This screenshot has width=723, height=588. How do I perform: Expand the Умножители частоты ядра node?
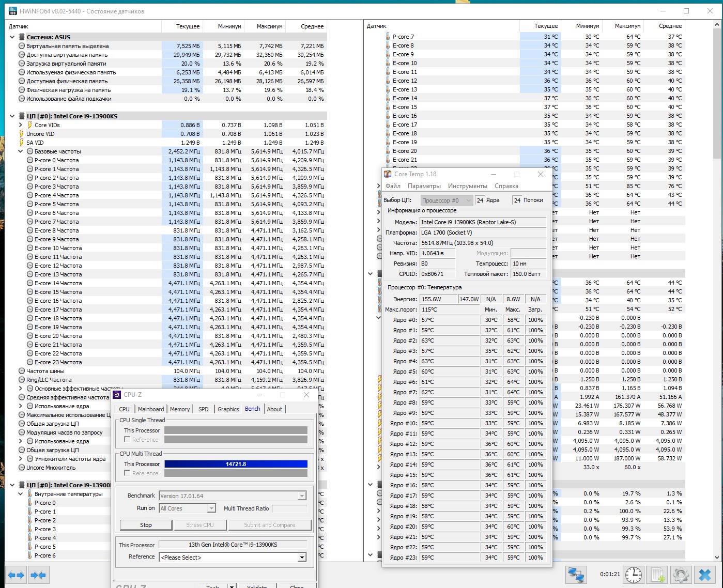[x=21, y=459]
